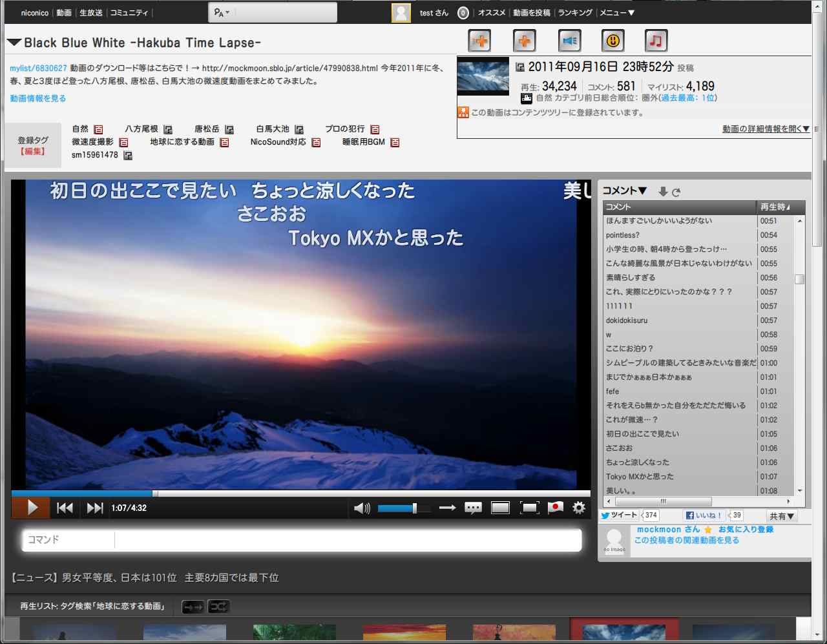Image resolution: width=827 pixels, height=644 pixels.
Task: Open the dictionary icon beside the 白馬大池 tag
Action: point(299,129)
